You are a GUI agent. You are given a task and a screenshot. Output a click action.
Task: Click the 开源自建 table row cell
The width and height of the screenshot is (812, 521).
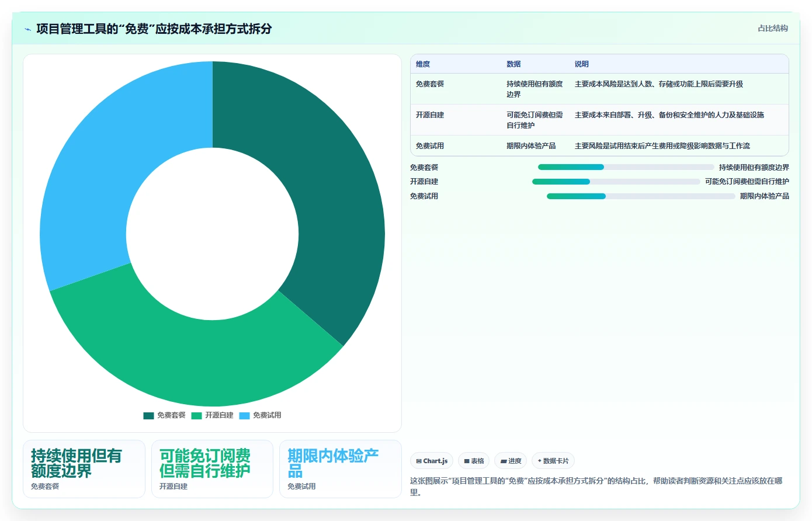click(x=430, y=115)
